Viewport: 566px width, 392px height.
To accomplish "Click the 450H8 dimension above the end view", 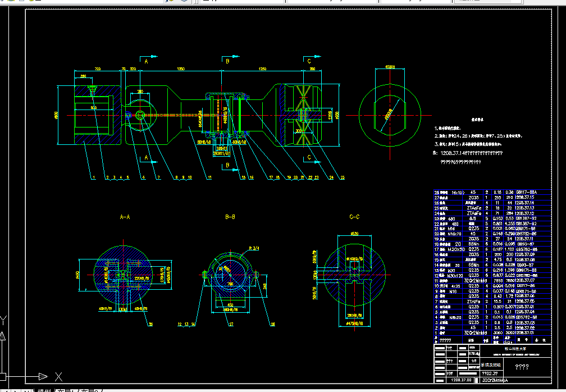I will tap(390, 68).
